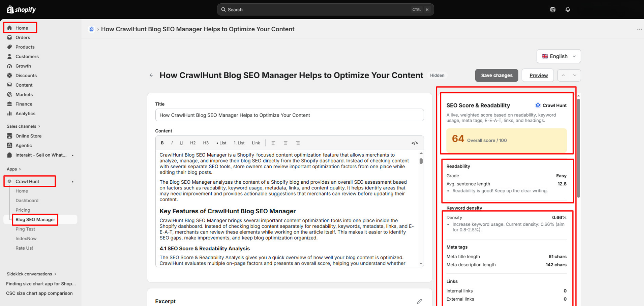The image size is (644, 306).
Task: Open Crawl Hunt Home subitem
Action: tap(22, 191)
